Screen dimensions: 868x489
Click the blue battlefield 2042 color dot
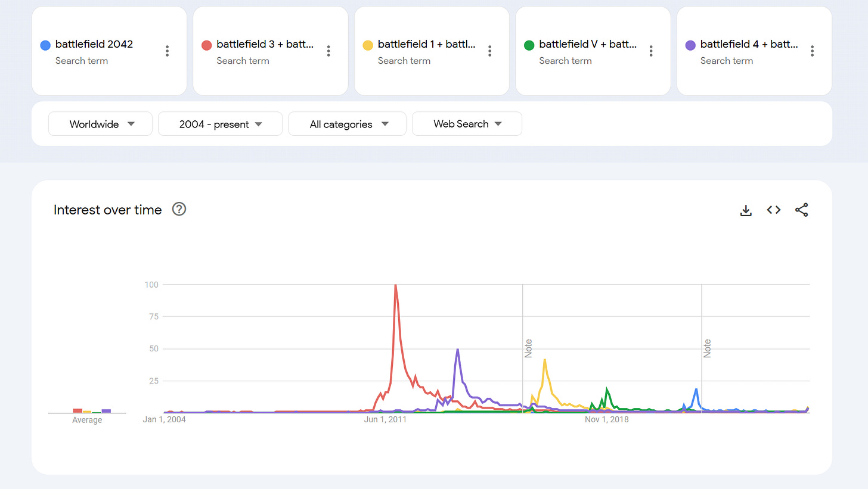[45, 45]
